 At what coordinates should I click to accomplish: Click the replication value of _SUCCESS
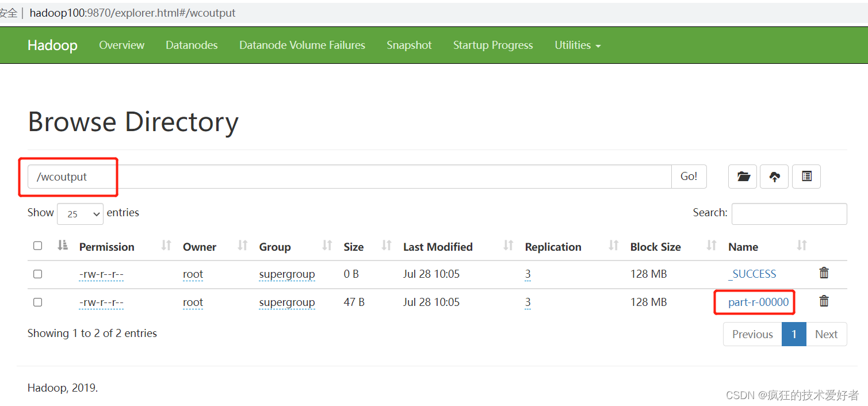(x=527, y=274)
